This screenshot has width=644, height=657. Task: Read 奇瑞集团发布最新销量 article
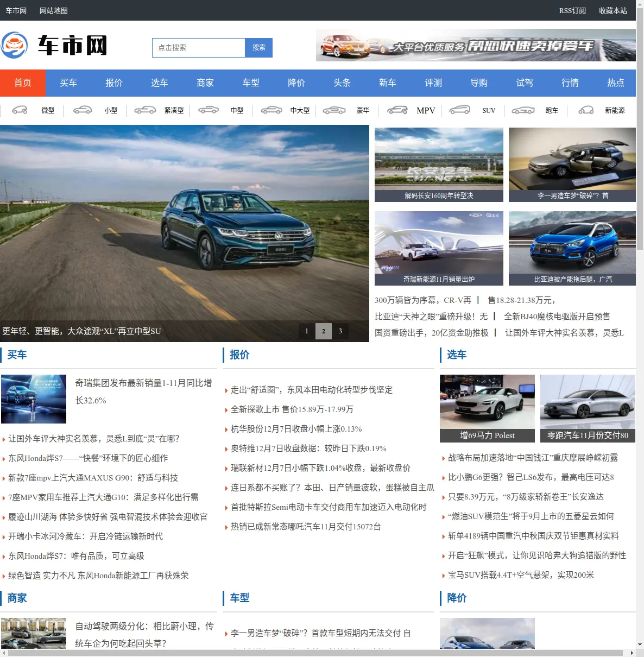(143, 392)
